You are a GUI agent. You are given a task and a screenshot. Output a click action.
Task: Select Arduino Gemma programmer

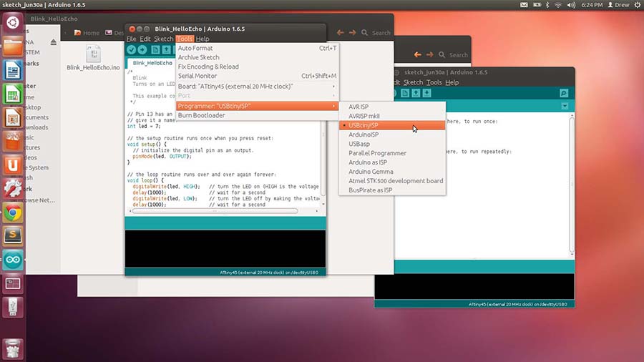click(x=392, y=172)
